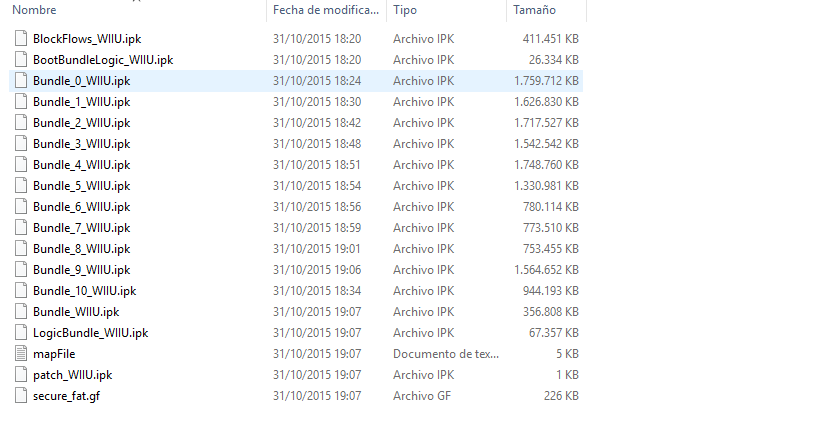The width and height of the screenshot is (835, 440).
Task: Select the Bundle_1_WIIU.ipk file name
Action: [81, 102]
